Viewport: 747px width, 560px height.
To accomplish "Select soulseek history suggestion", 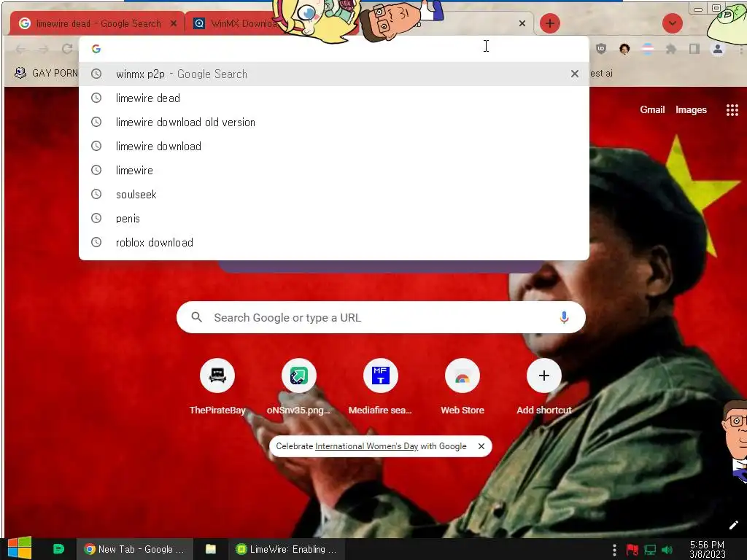I will (x=333, y=194).
